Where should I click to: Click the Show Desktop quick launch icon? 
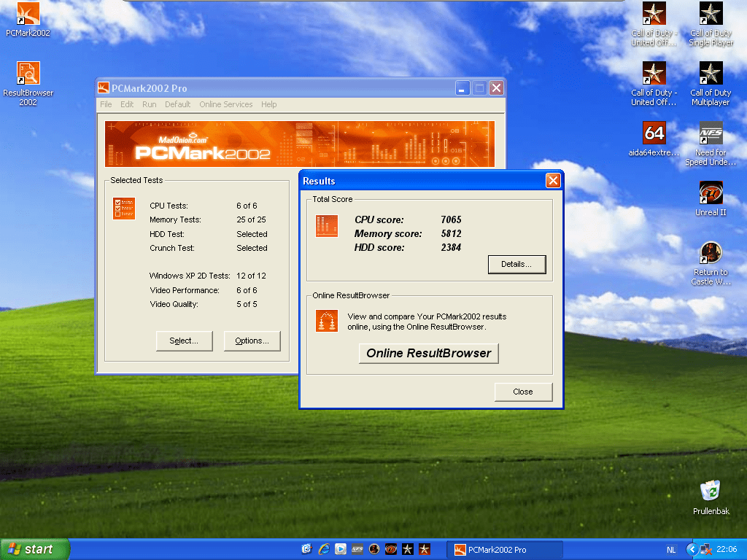(x=307, y=549)
